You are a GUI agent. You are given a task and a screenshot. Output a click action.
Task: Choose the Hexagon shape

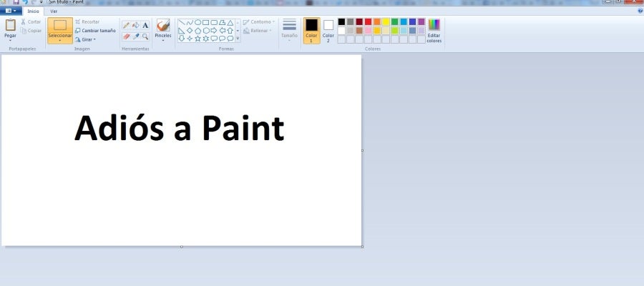[x=206, y=30]
